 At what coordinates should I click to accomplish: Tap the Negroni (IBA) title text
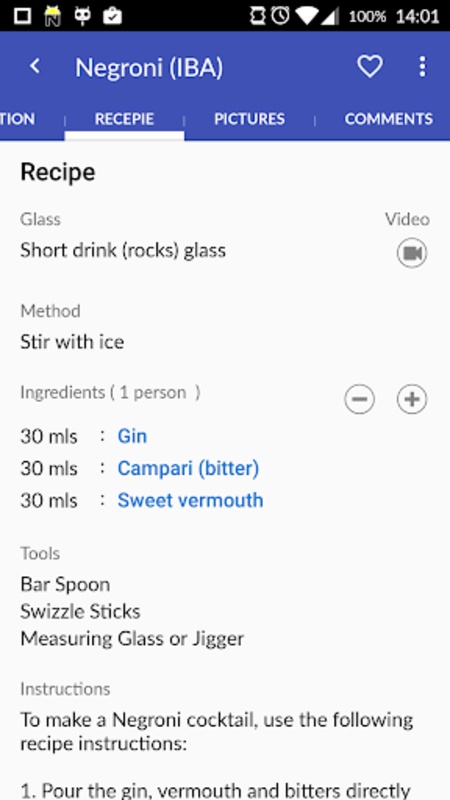pyautogui.click(x=149, y=68)
